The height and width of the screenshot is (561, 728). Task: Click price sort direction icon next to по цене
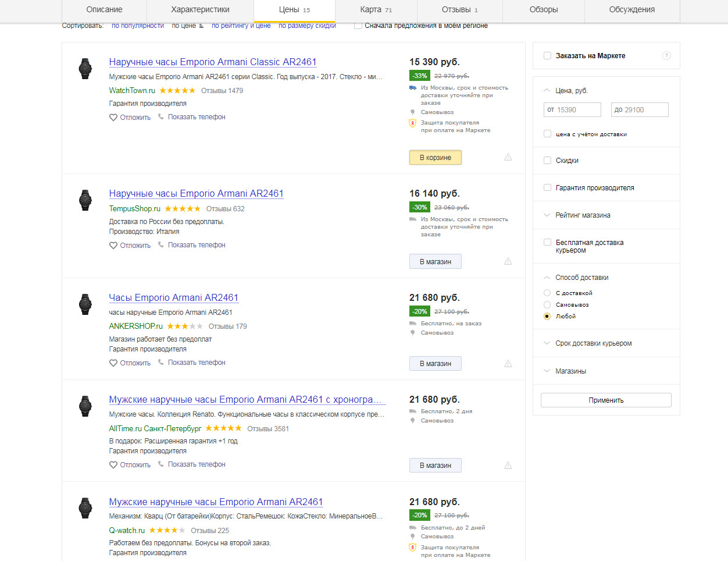pos(201,26)
